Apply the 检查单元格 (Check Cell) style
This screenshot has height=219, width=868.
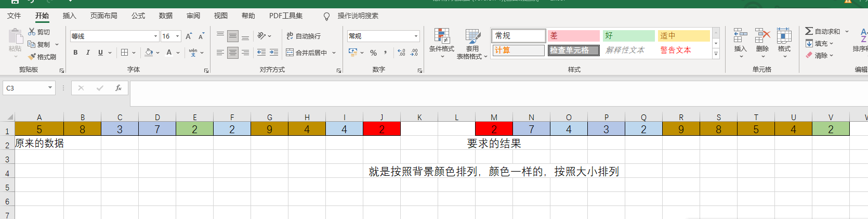click(574, 50)
